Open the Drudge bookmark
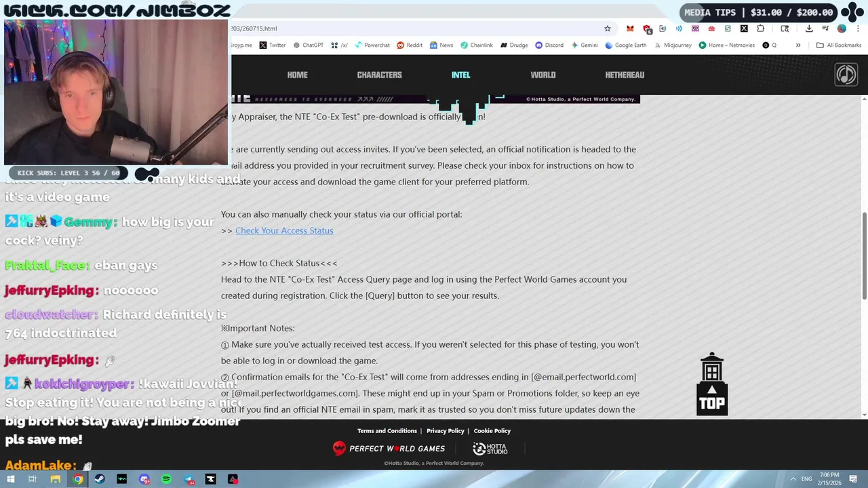The image size is (868, 488). point(514,45)
